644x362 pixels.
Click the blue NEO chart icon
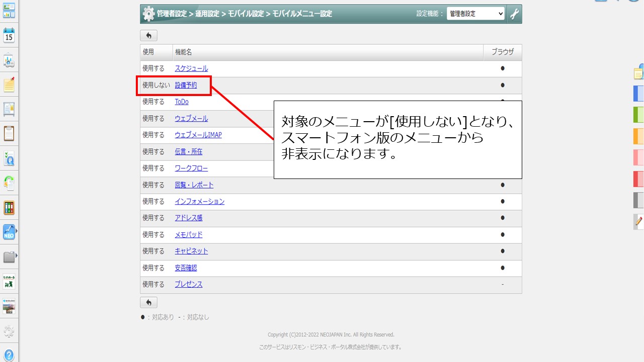click(x=9, y=232)
